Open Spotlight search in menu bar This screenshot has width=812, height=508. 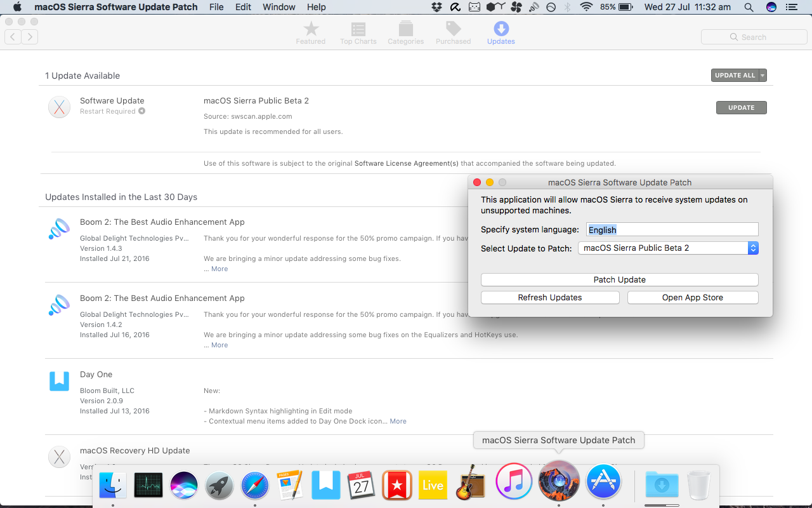[749, 7]
